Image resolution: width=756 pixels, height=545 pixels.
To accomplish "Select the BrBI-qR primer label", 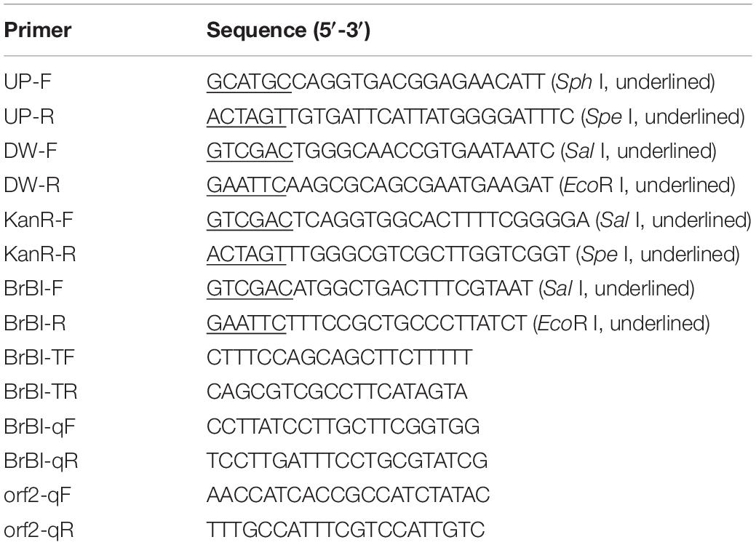I will 41,461.
